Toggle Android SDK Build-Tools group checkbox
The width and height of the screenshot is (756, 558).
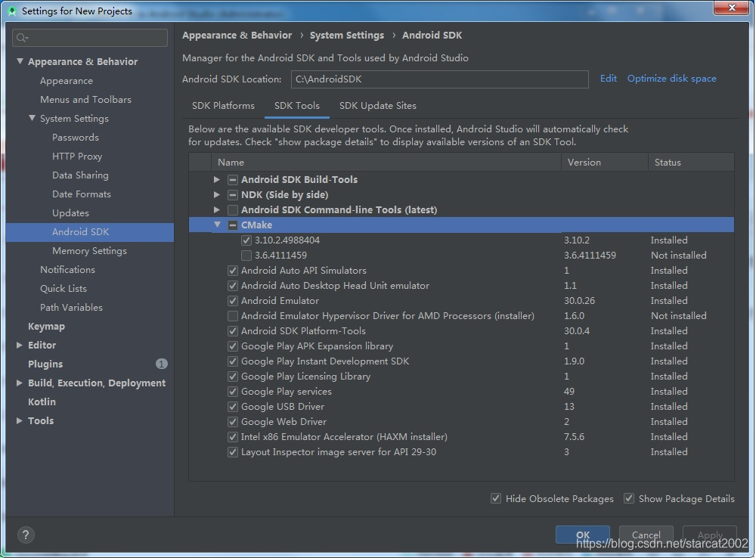tap(233, 180)
